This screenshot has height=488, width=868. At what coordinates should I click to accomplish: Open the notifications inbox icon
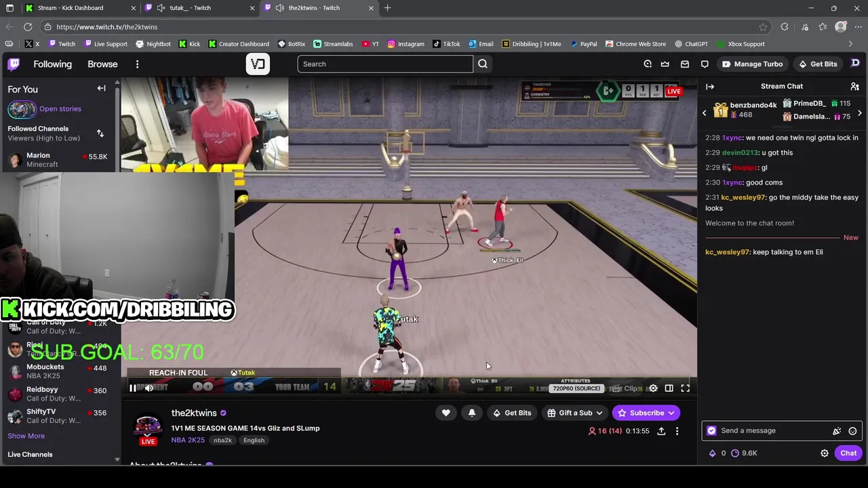(685, 64)
